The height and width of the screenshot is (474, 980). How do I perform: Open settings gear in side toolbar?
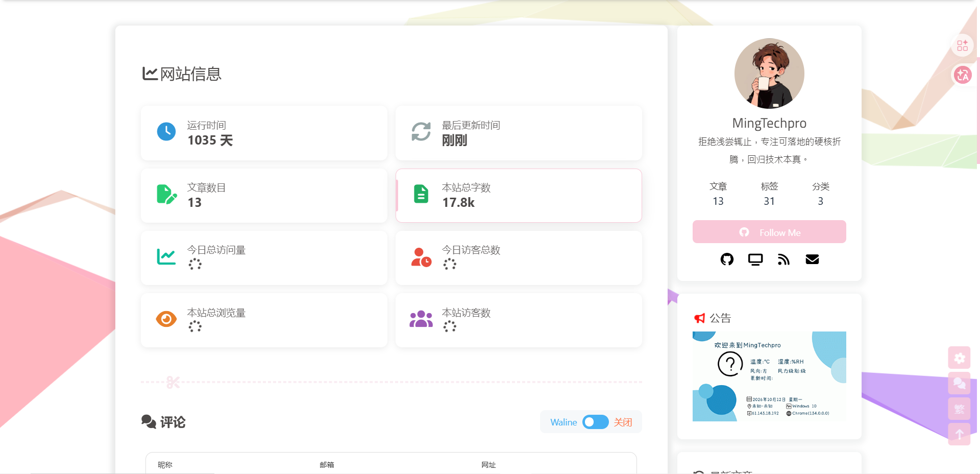[960, 358]
